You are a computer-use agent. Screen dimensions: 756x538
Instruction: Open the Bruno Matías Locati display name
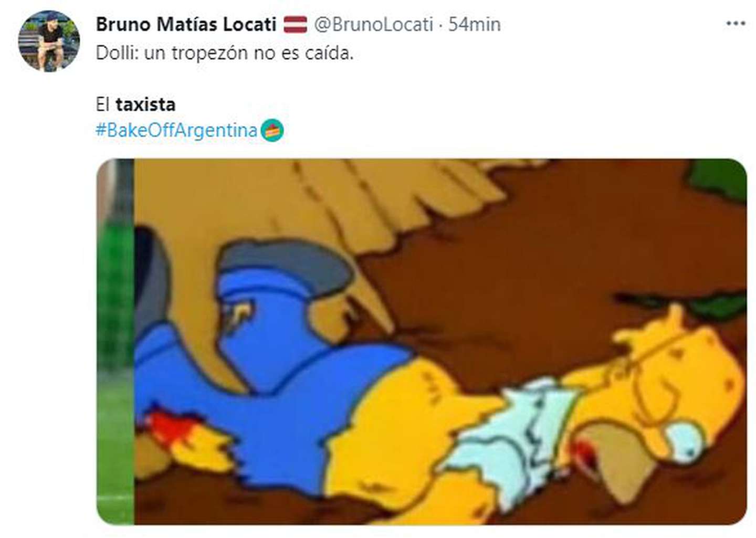[x=186, y=24]
